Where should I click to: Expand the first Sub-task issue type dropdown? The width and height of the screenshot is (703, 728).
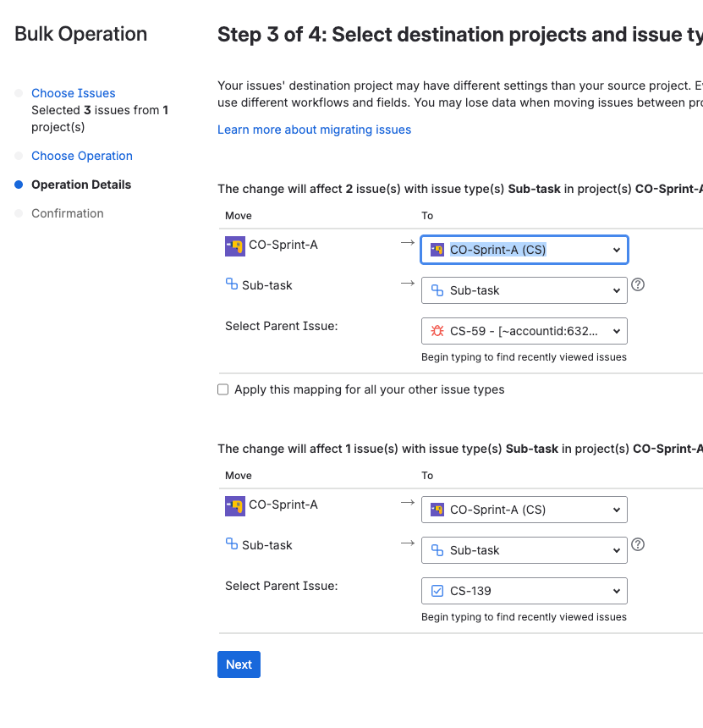click(x=525, y=290)
